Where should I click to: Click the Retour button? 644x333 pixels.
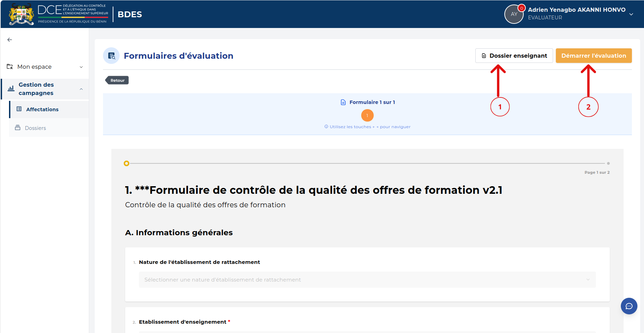point(117,80)
